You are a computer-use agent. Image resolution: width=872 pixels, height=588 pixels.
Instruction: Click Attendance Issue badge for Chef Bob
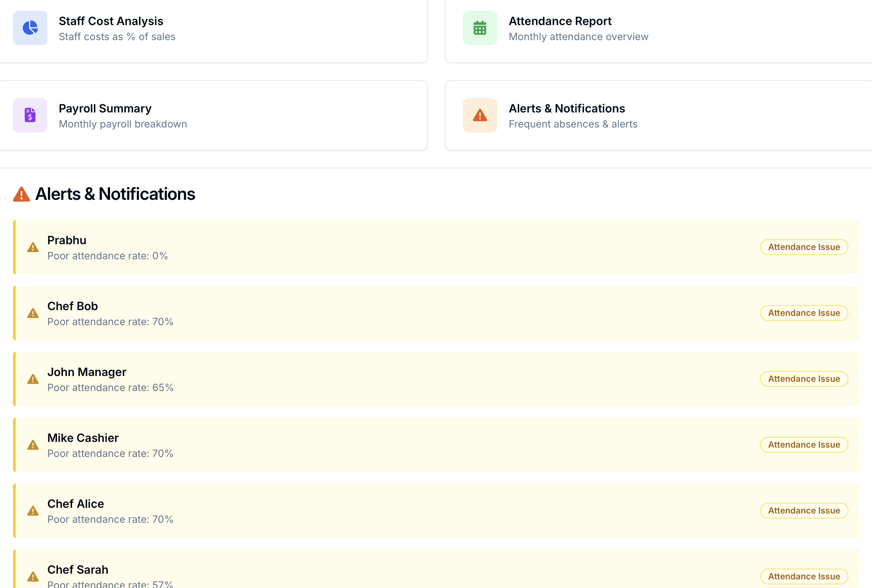(x=804, y=313)
